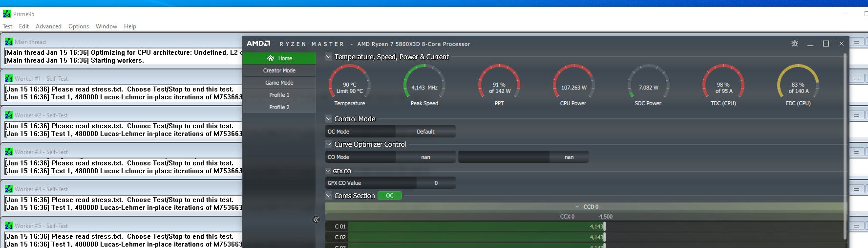Click the TDC (CPU) gauge

pos(723,85)
